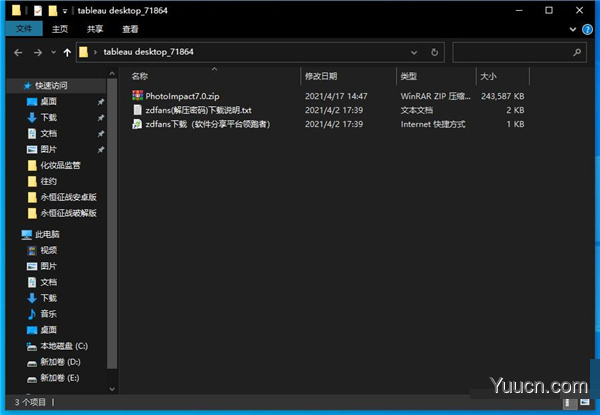
Task: Open 本地磁盘 (C:) drive
Action: 64,346
